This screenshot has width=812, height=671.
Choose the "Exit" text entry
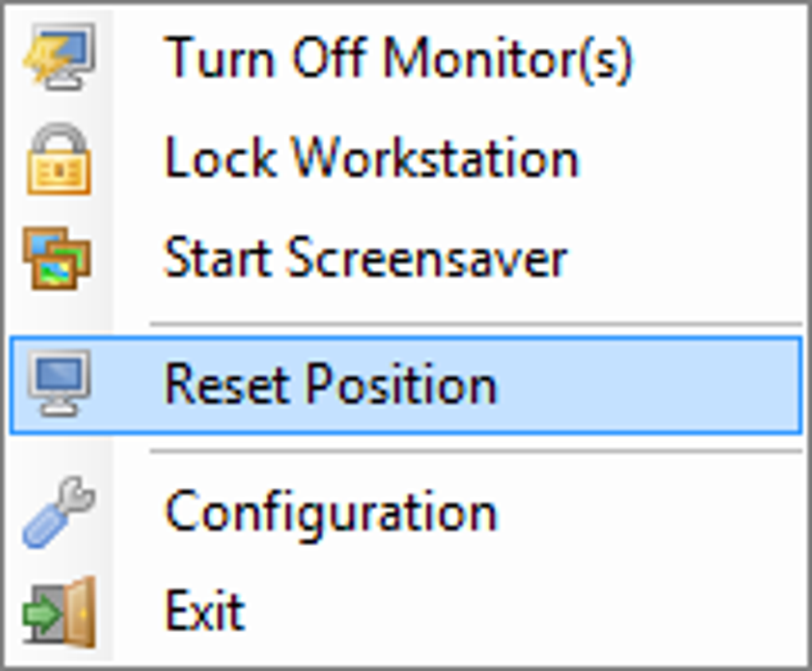(x=205, y=611)
